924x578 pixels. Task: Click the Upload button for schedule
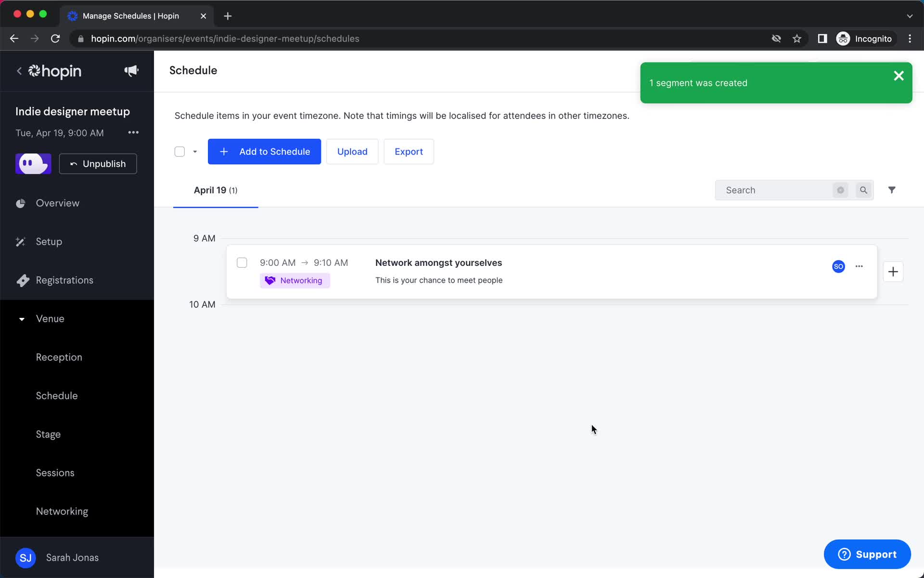coord(352,151)
